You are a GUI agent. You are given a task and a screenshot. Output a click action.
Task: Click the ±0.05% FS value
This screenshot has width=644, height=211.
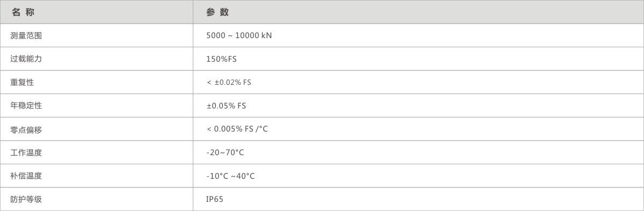(x=226, y=106)
